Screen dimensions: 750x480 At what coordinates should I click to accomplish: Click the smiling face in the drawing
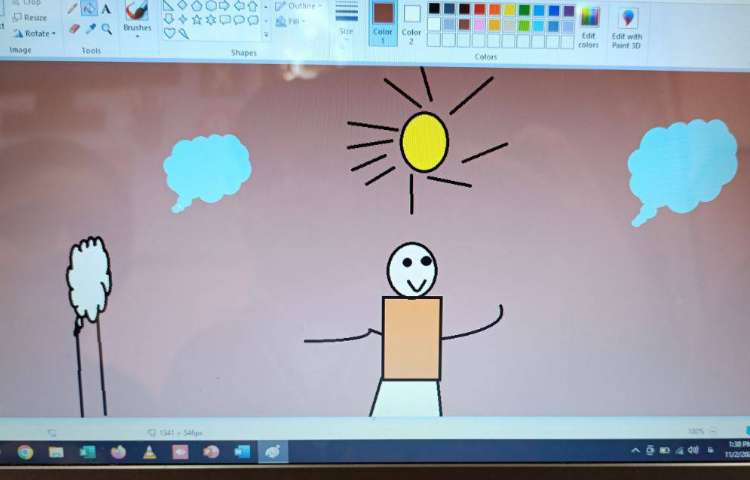412,269
